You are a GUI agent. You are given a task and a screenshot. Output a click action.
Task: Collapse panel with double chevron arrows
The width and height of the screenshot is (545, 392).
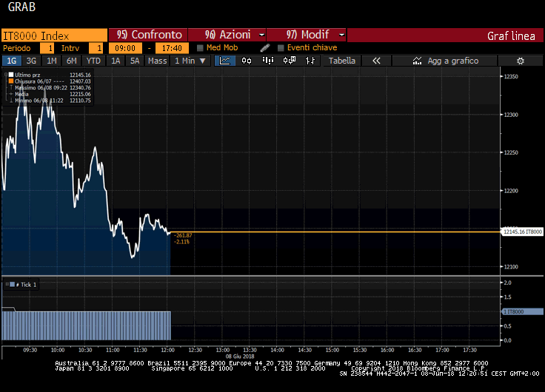pos(376,61)
